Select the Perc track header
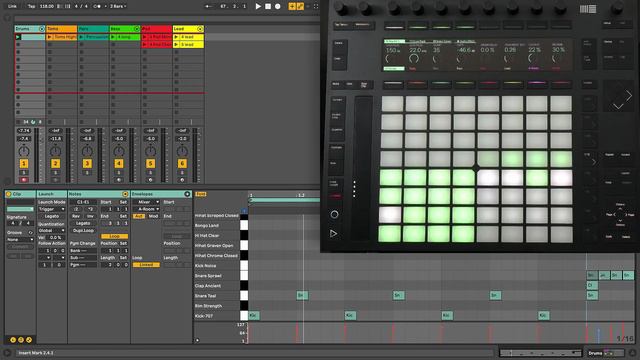The height and width of the screenshot is (360, 640). pyautogui.click(x=93, y=29)
